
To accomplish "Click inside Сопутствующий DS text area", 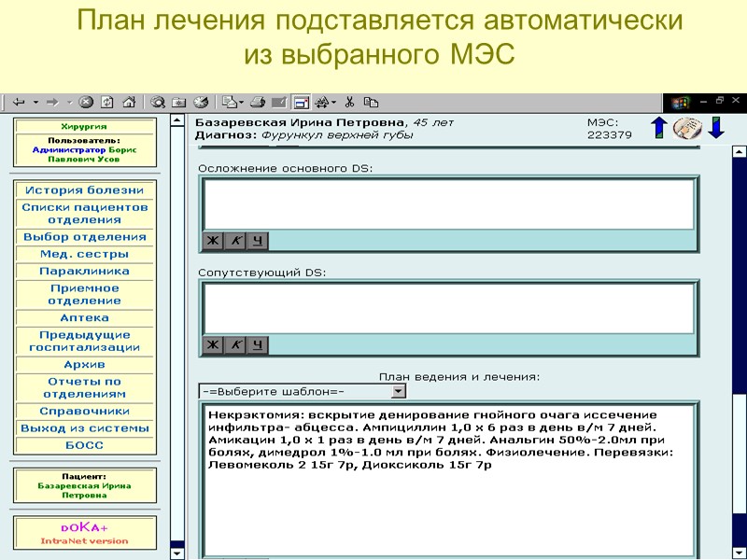I will point(449,309).
